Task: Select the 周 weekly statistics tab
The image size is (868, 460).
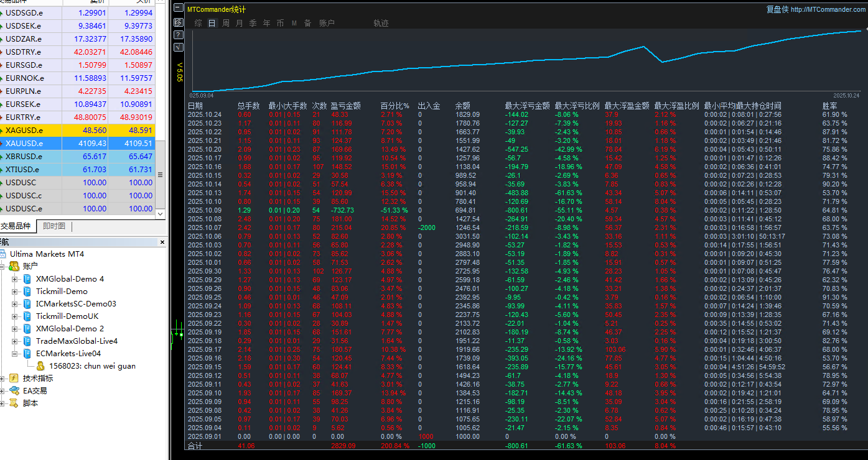Action: coord(226,23)
